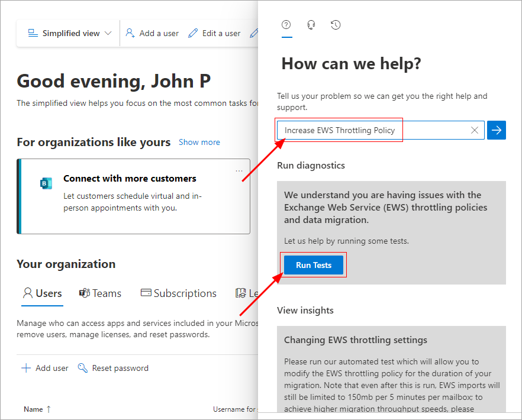Sort by the Name column header
This screenshot has width=522, height=420.
click(37, 409)
